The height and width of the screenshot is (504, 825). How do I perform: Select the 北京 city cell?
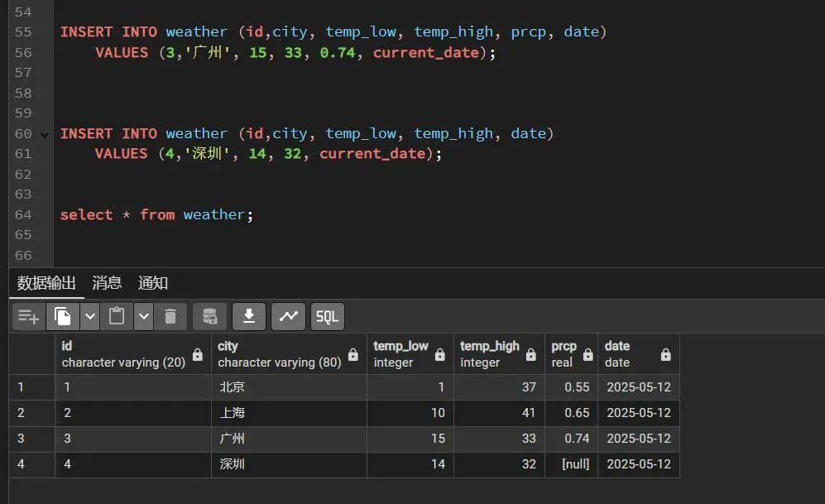click(289, 387)
